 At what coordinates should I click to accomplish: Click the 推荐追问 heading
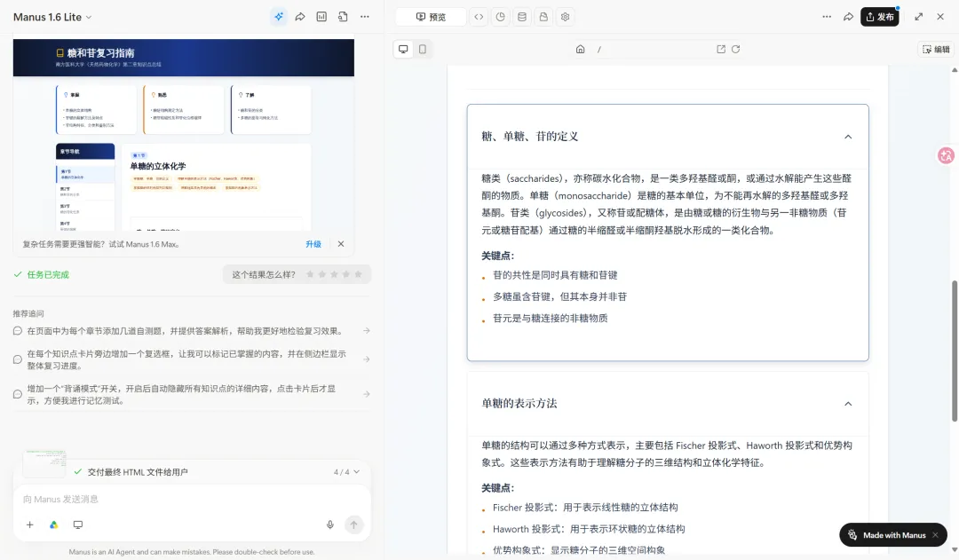coord(28,313)
